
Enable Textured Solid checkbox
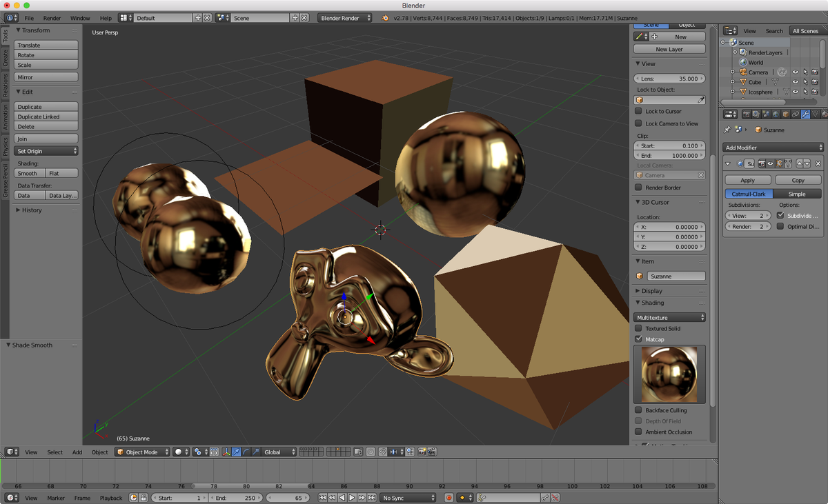[638, 329]
